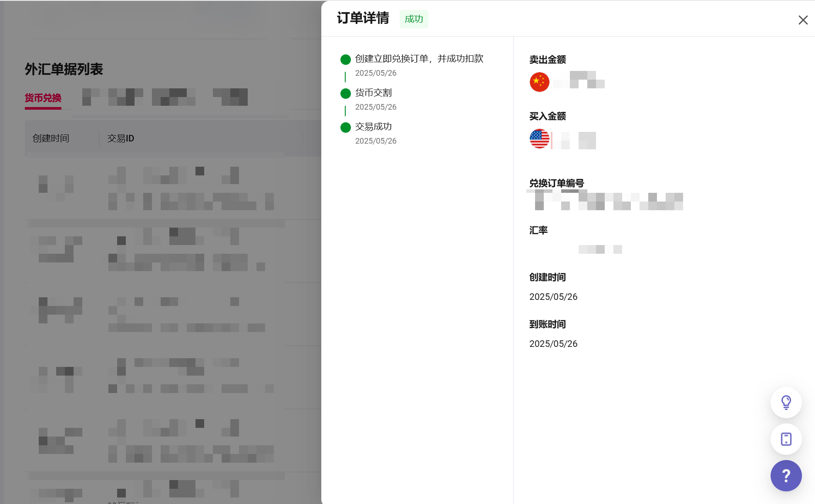Open the purple question mark help button
Screen dimensions: 815x504
(786, 476)
